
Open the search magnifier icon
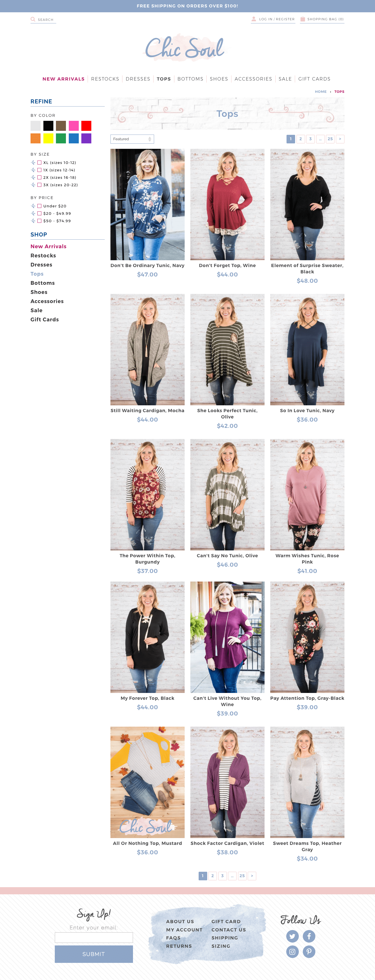click(x=33, y=19)
